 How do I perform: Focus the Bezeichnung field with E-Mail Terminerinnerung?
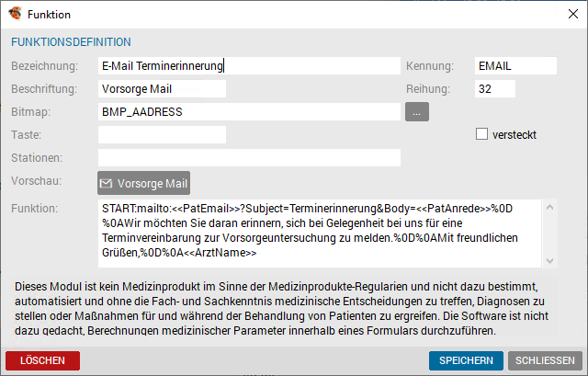tap(249, 66)
